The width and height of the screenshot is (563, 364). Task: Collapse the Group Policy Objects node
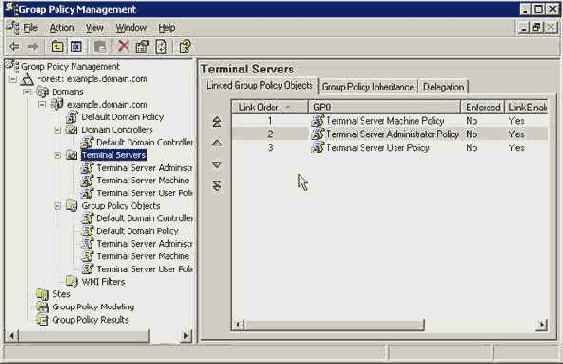pyautogui.click(x=58, y=206)
